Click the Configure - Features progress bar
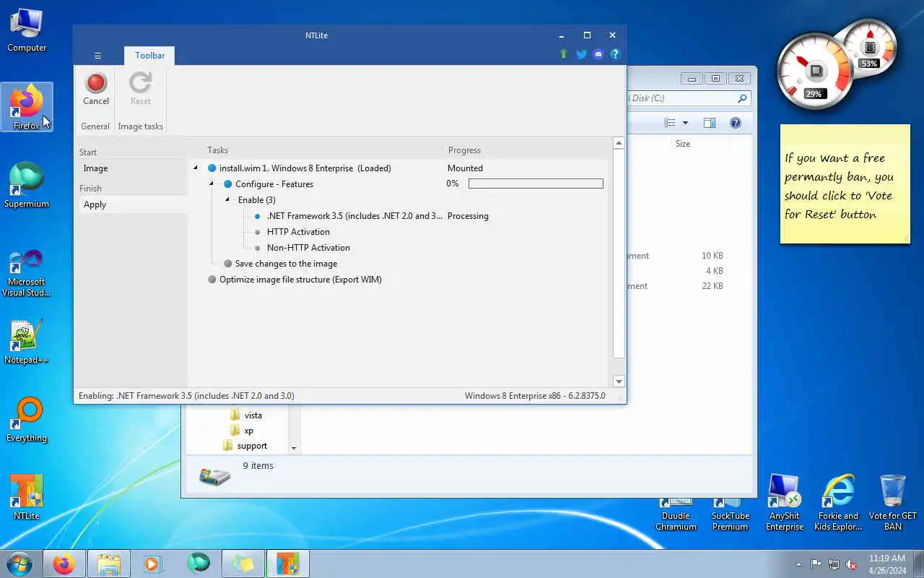 point(536,184)
